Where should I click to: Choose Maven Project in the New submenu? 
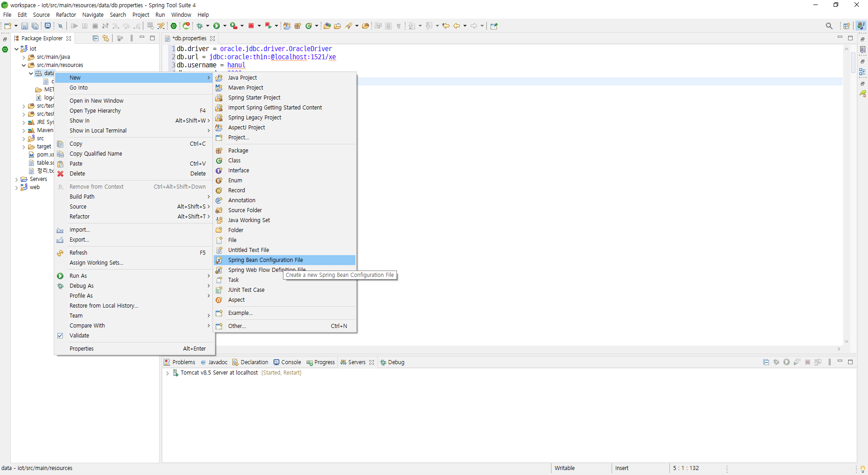[285, 88]
